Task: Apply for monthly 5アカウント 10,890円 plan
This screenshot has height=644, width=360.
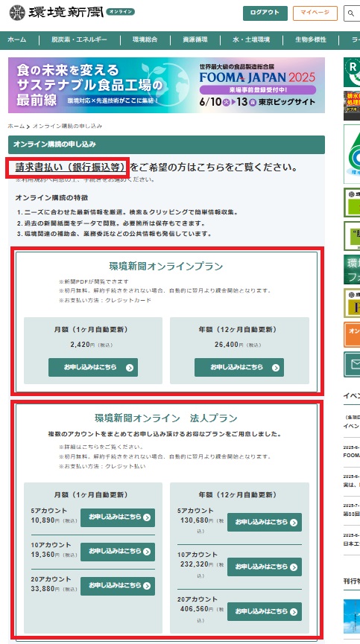Action: click(x=118, y=517)
